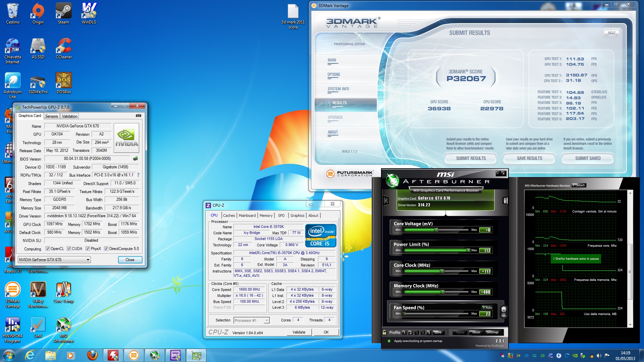Open Firefox from the taskbar
Viewport: 644px width, 362px height.
coord(92,355)
